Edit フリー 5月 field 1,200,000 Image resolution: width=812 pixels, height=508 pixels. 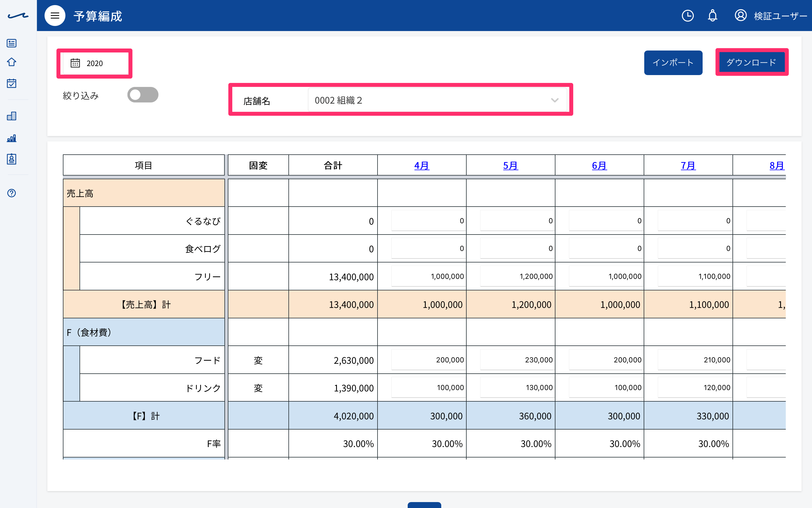coord(517,276)
